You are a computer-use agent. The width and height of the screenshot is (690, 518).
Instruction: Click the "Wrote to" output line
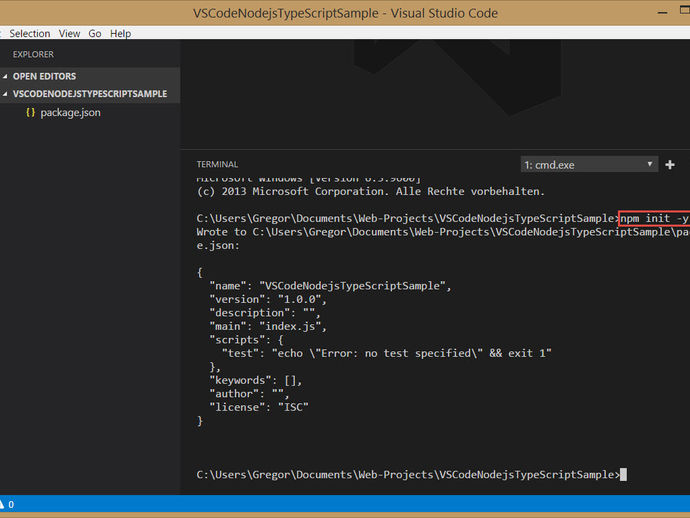click(443, 232)
